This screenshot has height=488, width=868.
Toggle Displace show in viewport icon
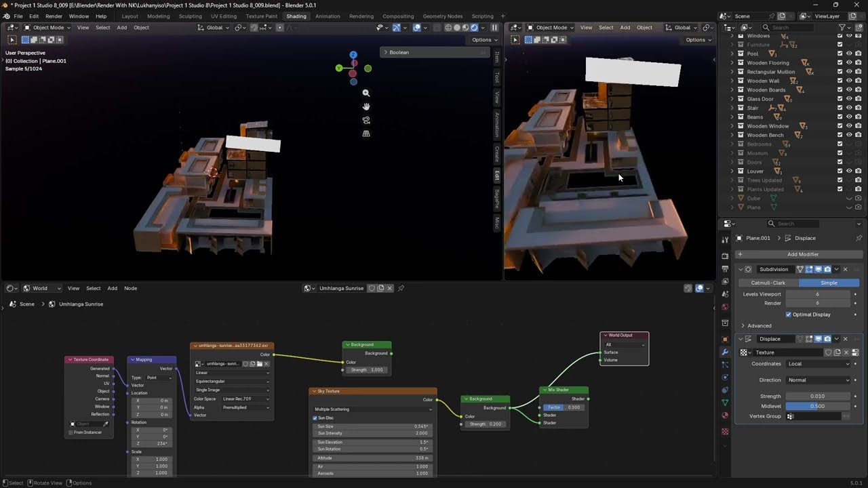[x=818, y=339]
